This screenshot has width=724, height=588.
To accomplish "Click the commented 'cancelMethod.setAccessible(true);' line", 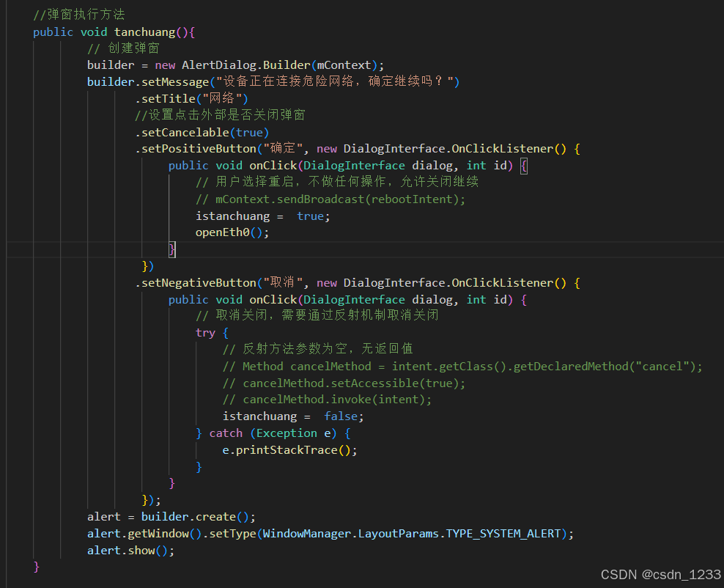I will 344,383.
